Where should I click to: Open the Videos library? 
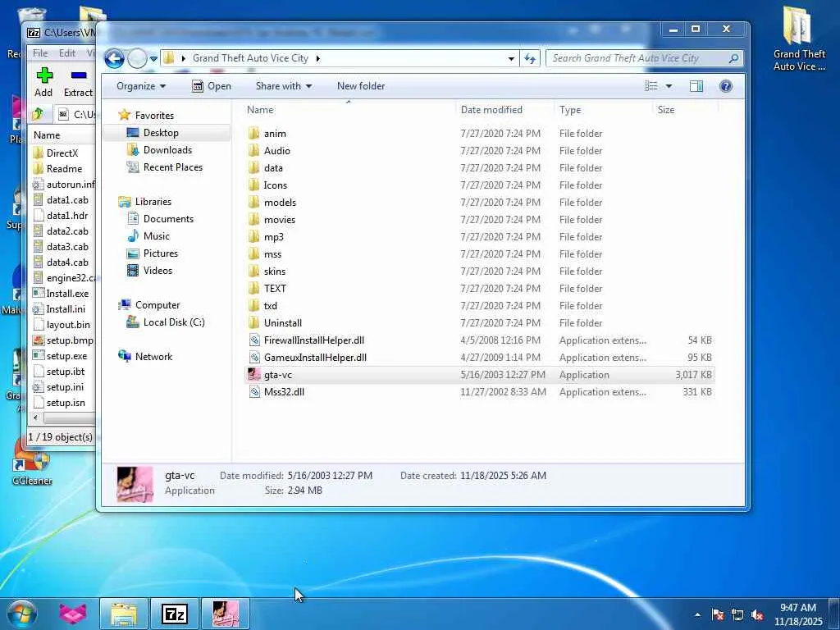pos(157,271)
